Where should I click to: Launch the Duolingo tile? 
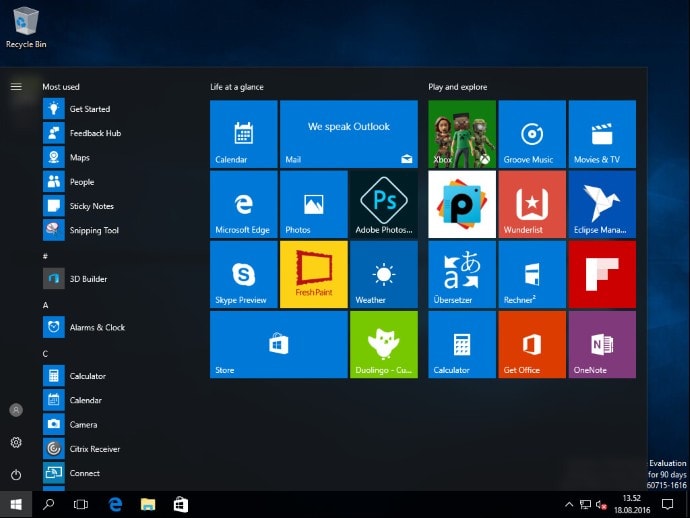(x=384, y=345)
